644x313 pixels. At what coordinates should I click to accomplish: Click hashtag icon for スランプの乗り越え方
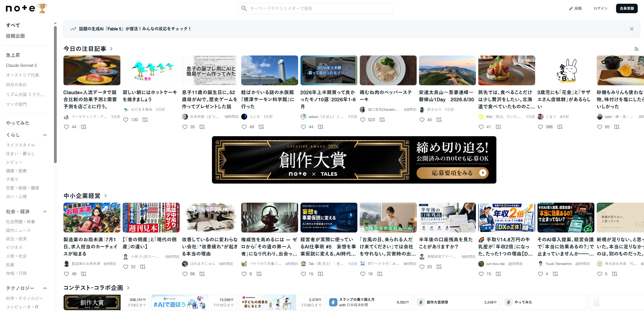pyautogui.click(x=333, y=302)
